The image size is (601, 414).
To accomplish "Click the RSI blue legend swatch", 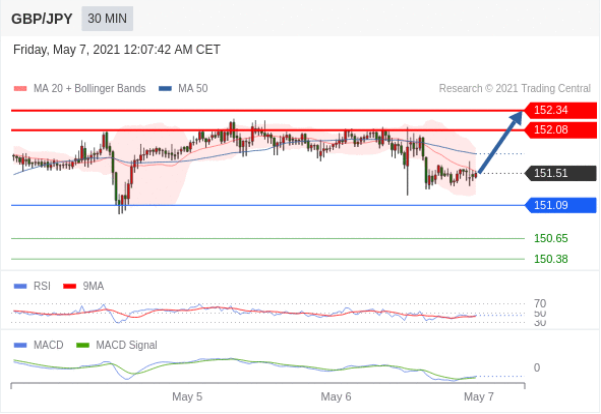I will pyautogui.click(x=20, y=286).
